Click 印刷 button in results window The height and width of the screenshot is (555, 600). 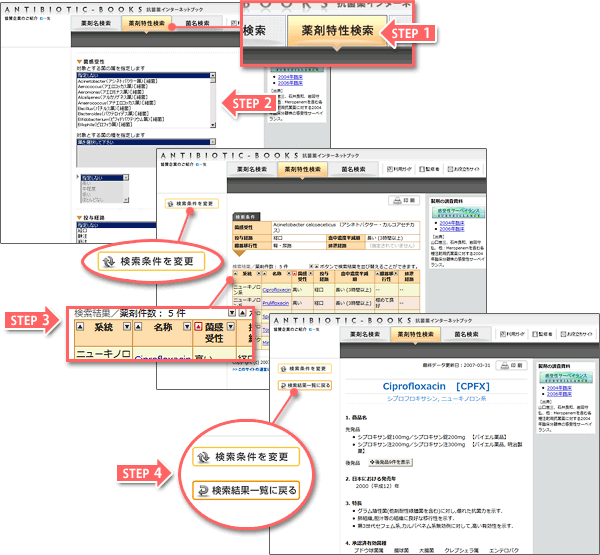tap(404, 201)
